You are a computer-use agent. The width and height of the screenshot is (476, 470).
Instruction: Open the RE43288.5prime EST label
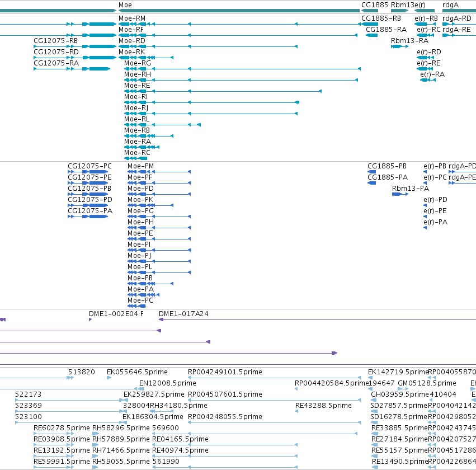(323, 406)
